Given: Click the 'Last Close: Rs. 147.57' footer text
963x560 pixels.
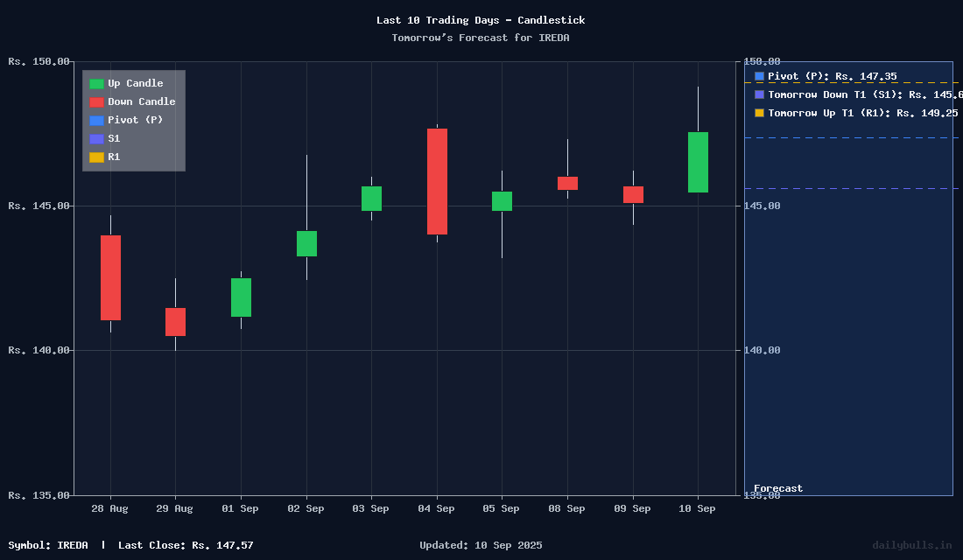Looking at the screenshot, I should pyautogui.click(x=186, y=545).
